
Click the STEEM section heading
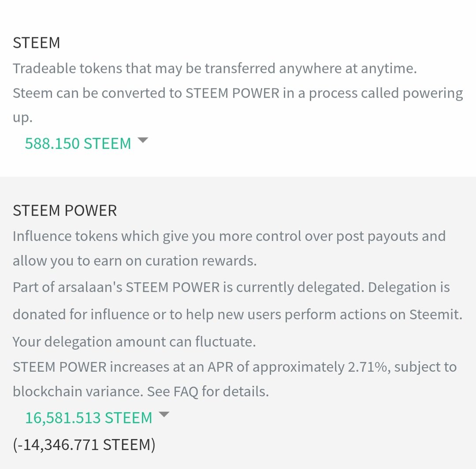[x=37, y=43]
